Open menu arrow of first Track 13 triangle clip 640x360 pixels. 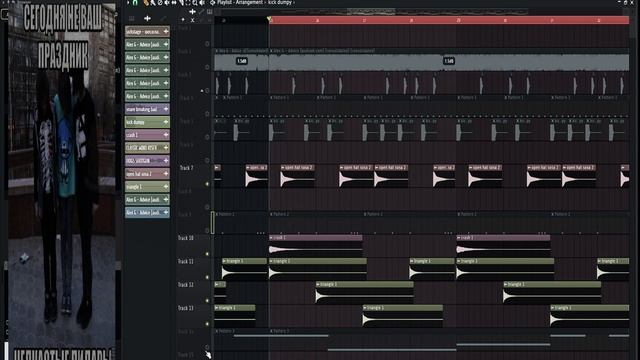click(217, 308)
